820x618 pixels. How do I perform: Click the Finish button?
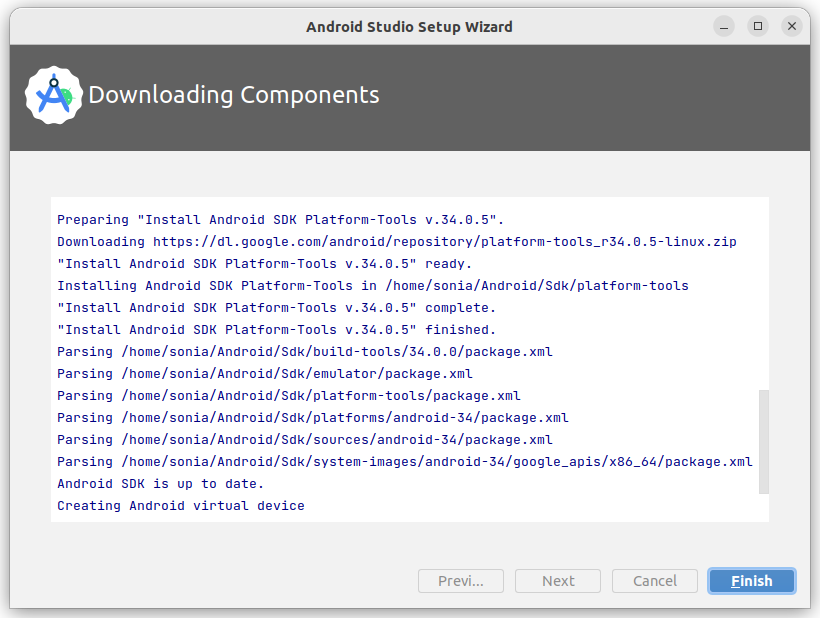[751, 581]
